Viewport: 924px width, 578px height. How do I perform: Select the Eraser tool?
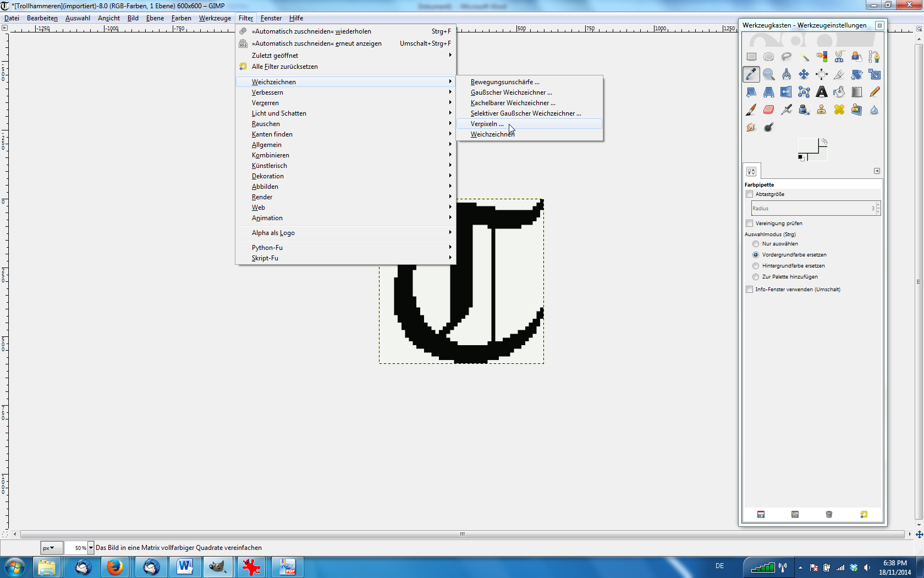tap(768, 110)
